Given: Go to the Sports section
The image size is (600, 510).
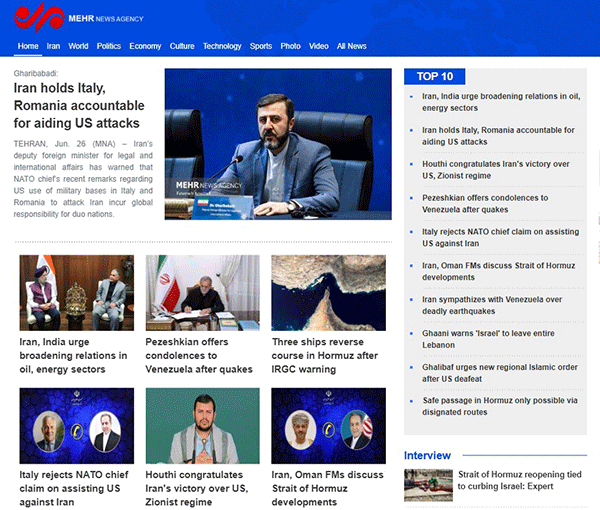Looking at the screenshot, I should pyautogui.click(x=261, y=46).
